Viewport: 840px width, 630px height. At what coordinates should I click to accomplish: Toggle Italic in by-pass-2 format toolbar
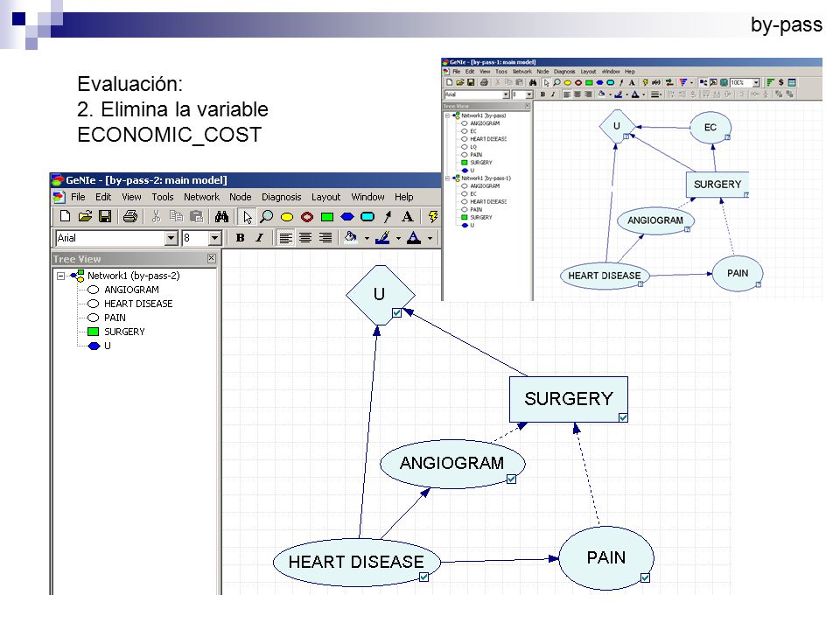[x=259, y=238]
